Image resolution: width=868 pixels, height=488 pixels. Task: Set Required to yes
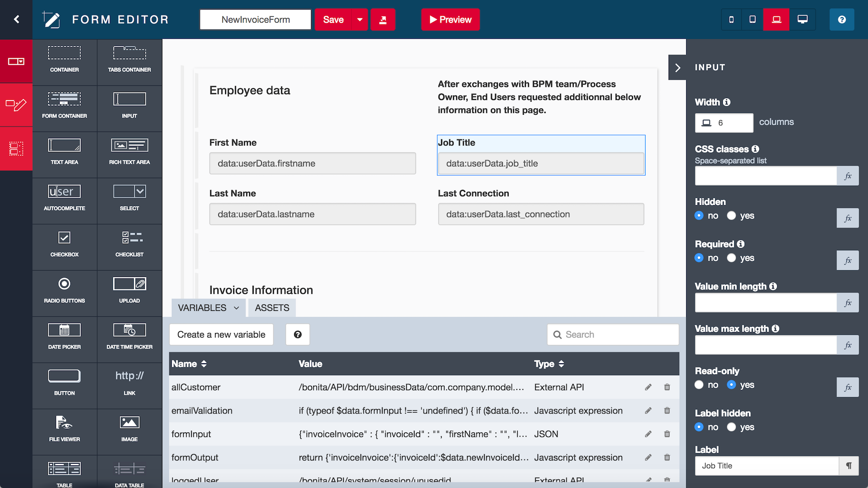[731, 258]
